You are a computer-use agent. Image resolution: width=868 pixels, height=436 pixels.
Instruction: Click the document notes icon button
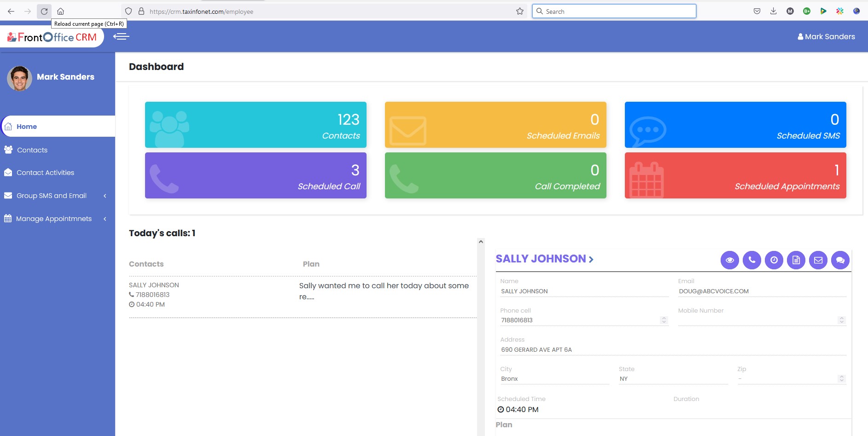tap(796, 260)
